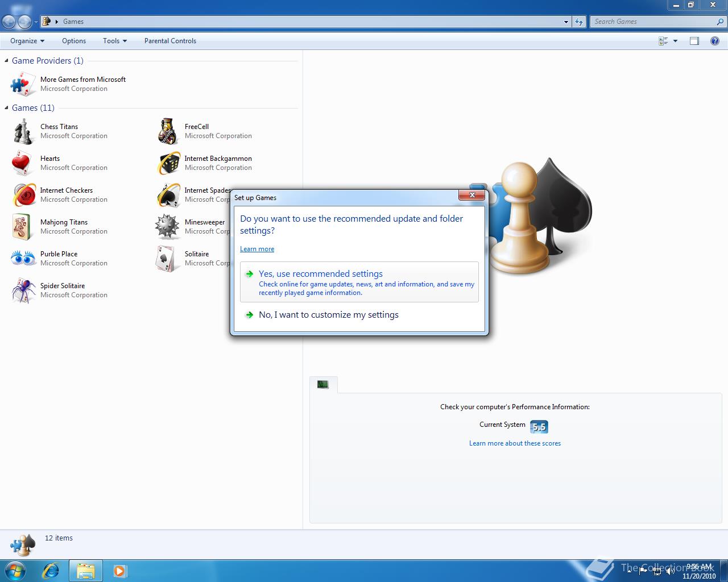
Task: Select the Purble Place eyes icon
Action: 23,259
